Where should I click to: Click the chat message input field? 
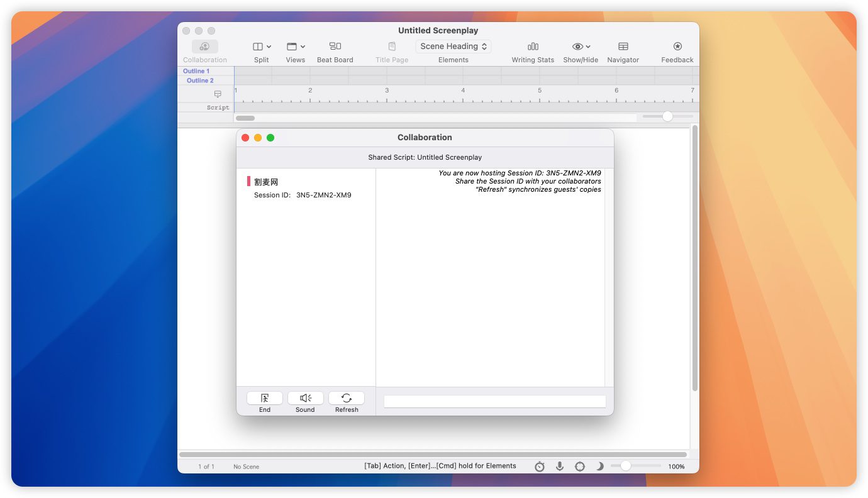(494, 401)
